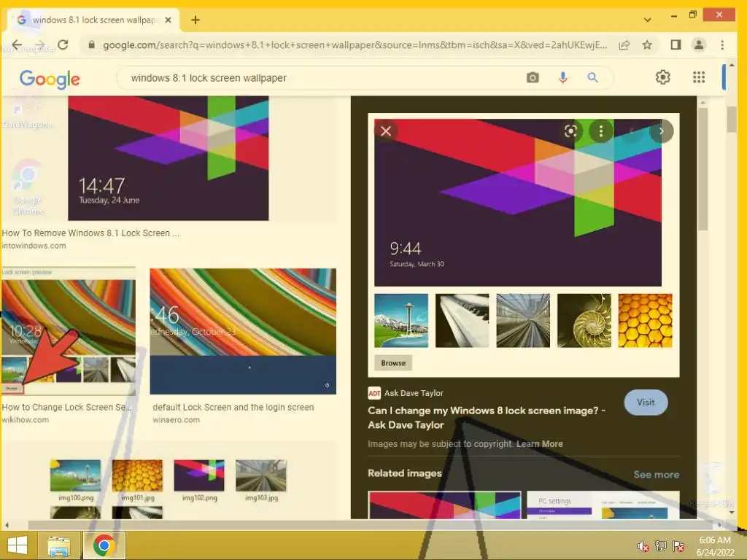The image size is (747, 560).
Task: Search by image using camera icon
Action: 533,77
